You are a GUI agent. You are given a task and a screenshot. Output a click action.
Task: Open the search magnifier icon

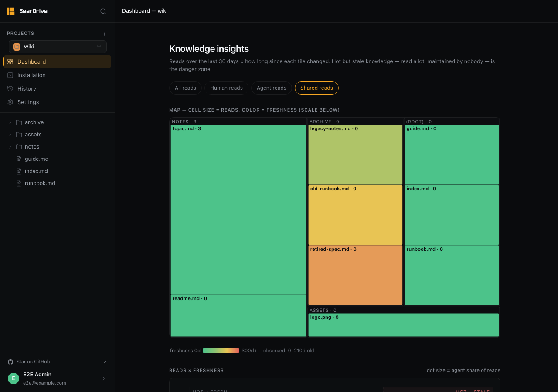pyautogui.click(x=103, y=11)
